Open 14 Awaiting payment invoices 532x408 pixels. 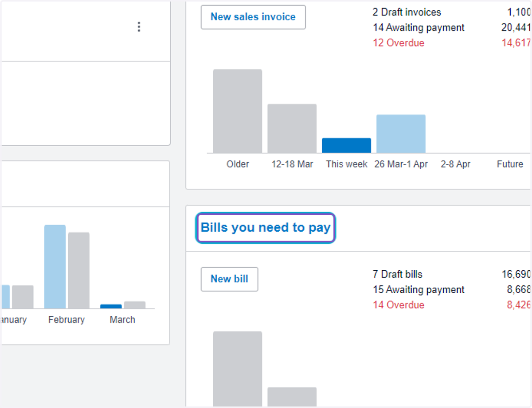coord(419,27)
